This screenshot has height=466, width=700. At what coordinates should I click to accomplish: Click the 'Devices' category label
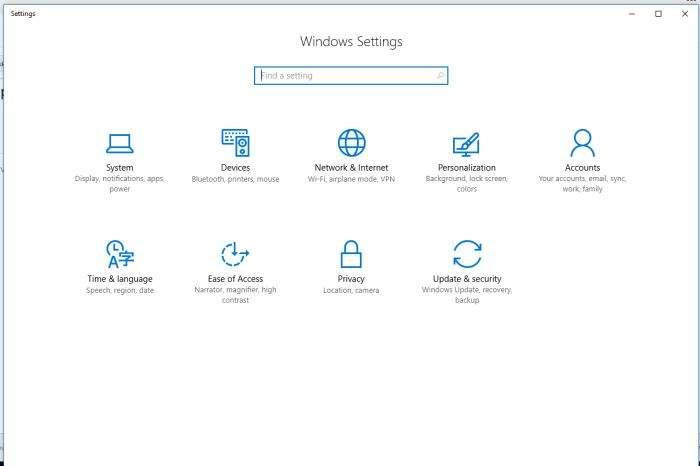[x=235, y=168]
